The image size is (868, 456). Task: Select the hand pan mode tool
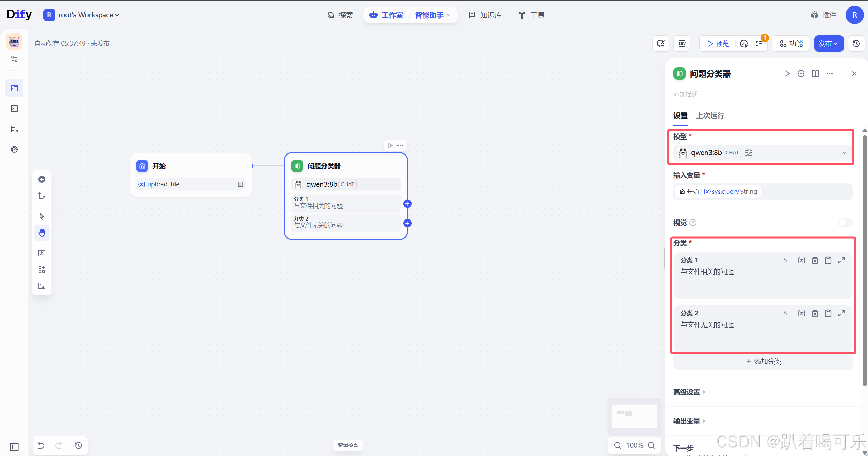click(x=42, y=233)
